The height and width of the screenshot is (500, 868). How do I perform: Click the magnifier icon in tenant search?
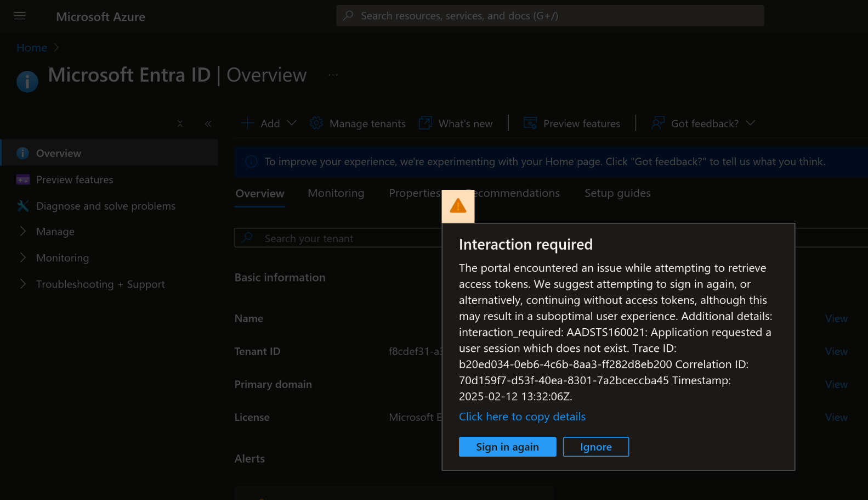pos(248,238)
